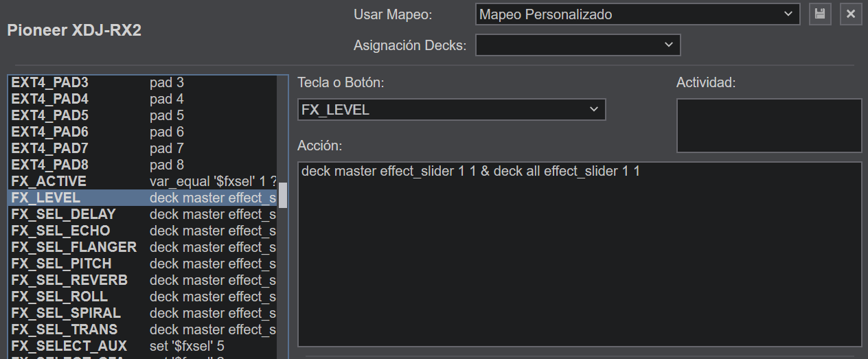Select the FX_SELECT_AUX entry
This screenshot has width=868, height=359.
point(144,346)
